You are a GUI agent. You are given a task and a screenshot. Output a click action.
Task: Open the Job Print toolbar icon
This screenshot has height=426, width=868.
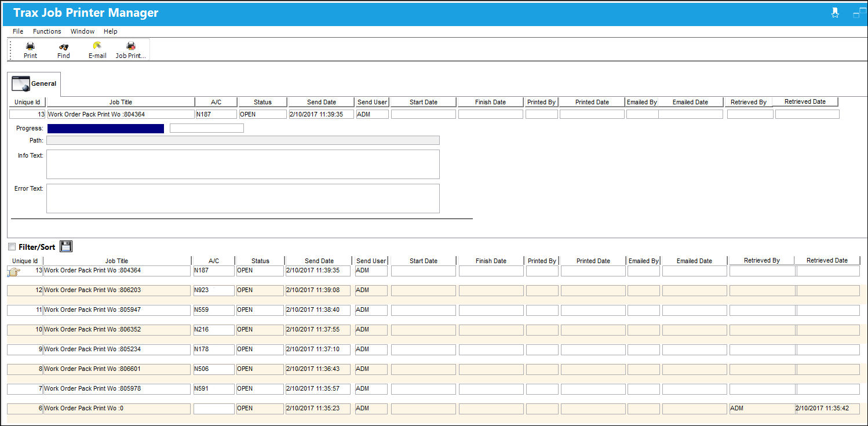(x=131, y=46)
